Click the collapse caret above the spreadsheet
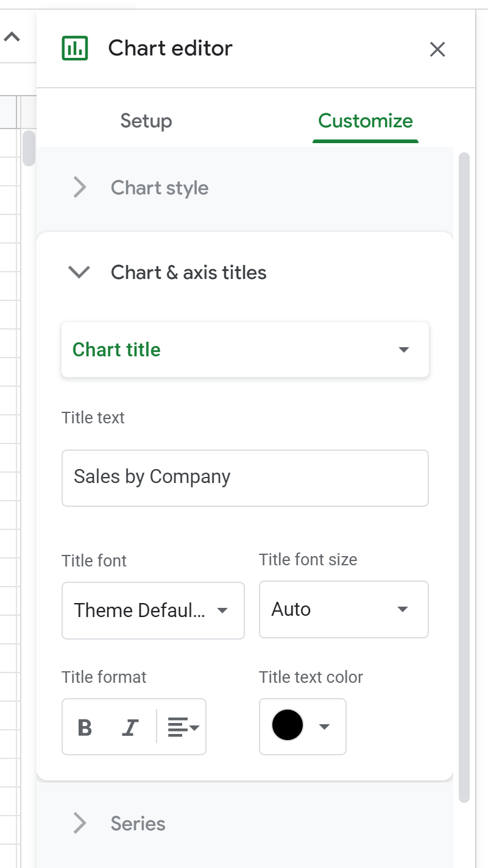The height and width of the screenshot is (868, 488). (12, 37)
